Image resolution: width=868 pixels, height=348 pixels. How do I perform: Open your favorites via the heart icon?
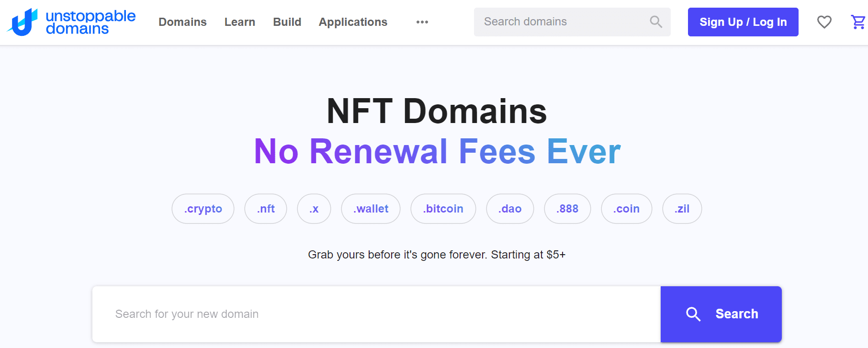(x=824, y=22)
